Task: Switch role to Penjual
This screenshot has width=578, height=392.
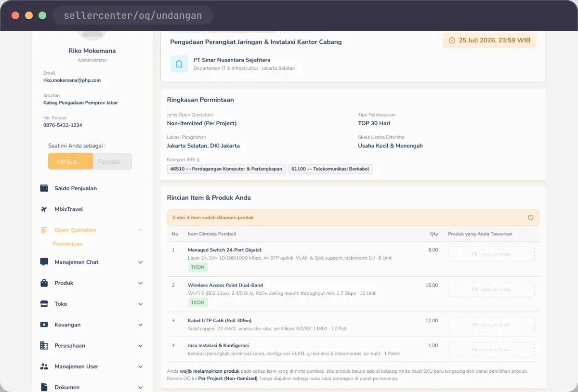Action: (x=70, y=161)
